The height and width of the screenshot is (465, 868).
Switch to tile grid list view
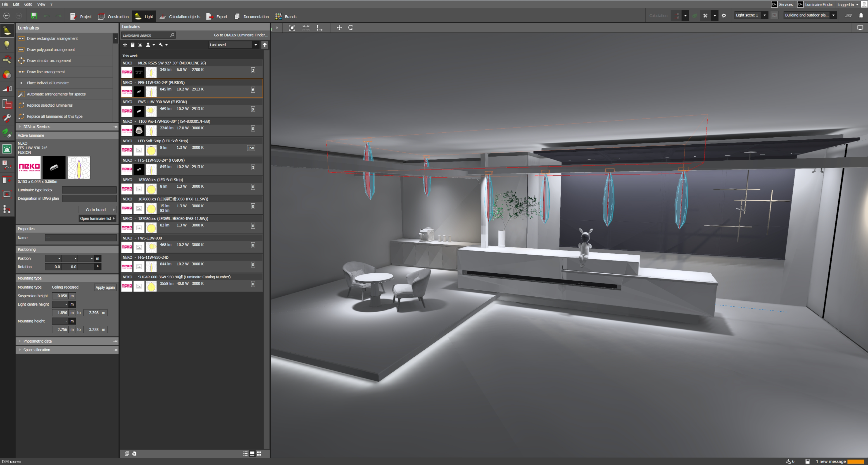coord(259,453)
